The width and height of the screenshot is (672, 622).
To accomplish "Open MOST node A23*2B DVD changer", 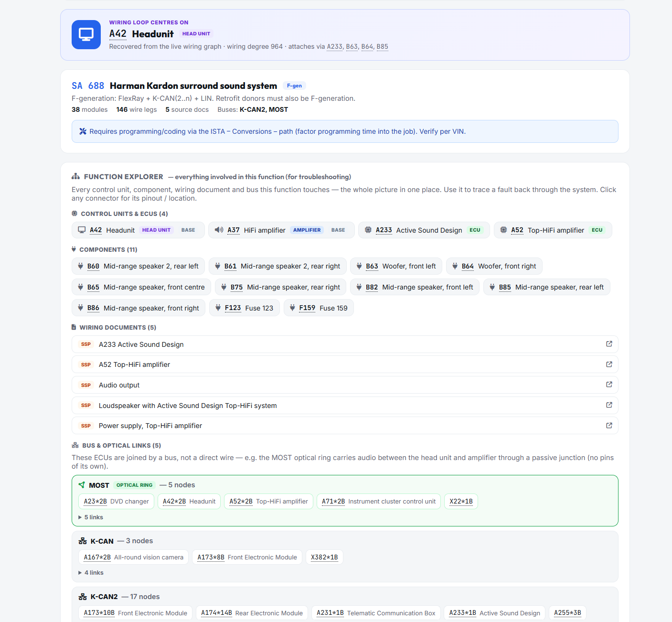I will tap(116, 502).
